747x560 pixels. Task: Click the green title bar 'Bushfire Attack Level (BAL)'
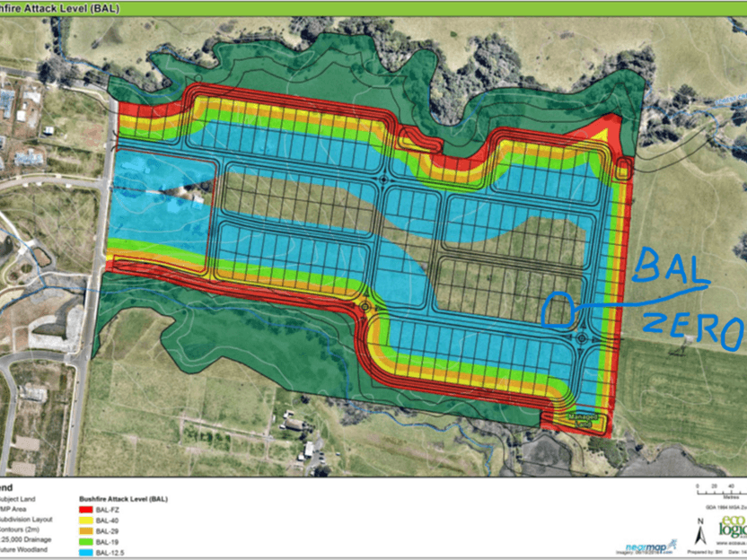[x=373, y=8]
